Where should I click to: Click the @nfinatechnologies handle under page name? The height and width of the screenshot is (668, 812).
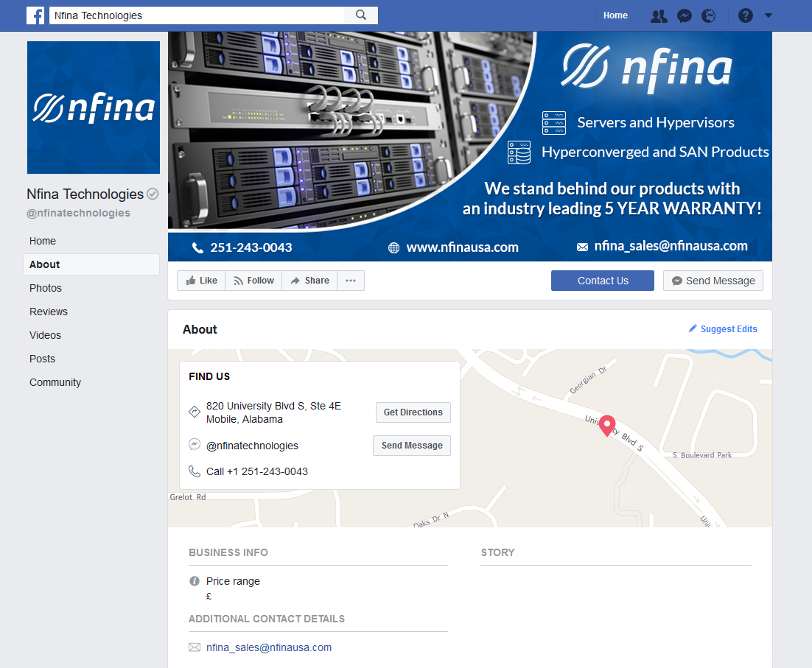tap(78, 213)
